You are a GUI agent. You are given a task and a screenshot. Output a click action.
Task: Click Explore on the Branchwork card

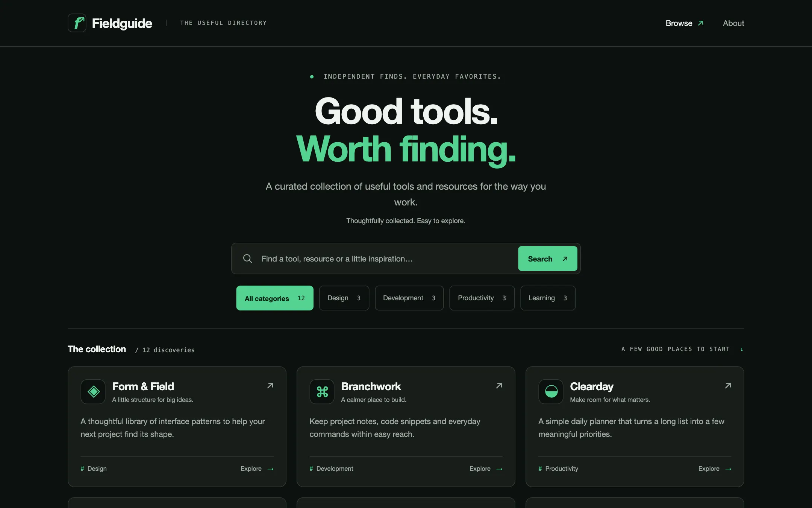[x=486, y=468]
